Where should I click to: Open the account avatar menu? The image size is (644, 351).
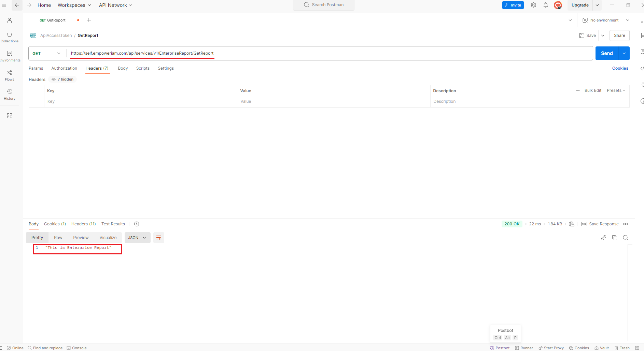[558, 5]
